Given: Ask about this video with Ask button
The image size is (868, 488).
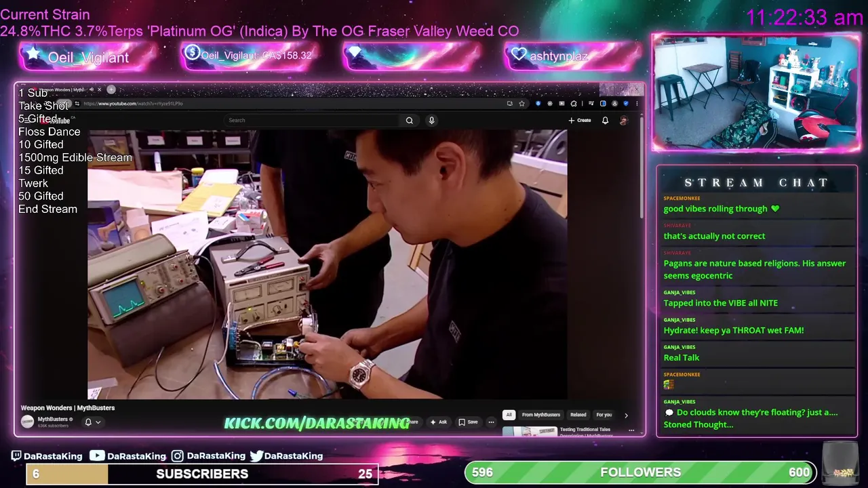Looking at the screenshot, I should [x=439, y=422].
